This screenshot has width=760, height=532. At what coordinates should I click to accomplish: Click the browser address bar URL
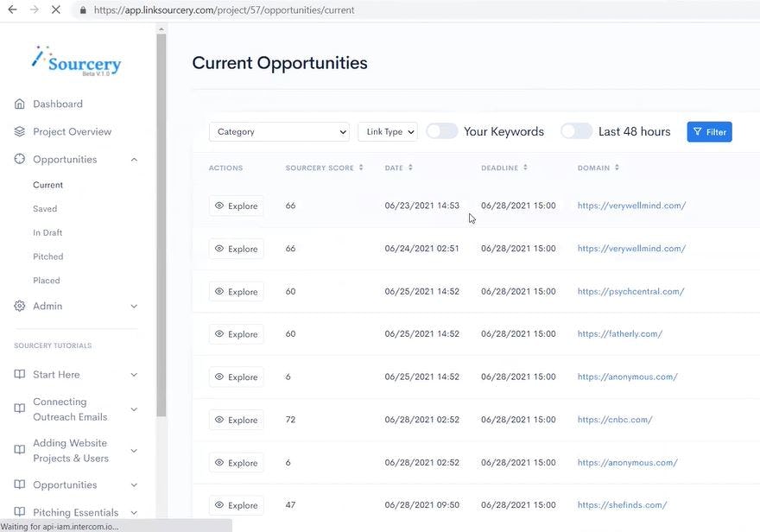[224, 10]
